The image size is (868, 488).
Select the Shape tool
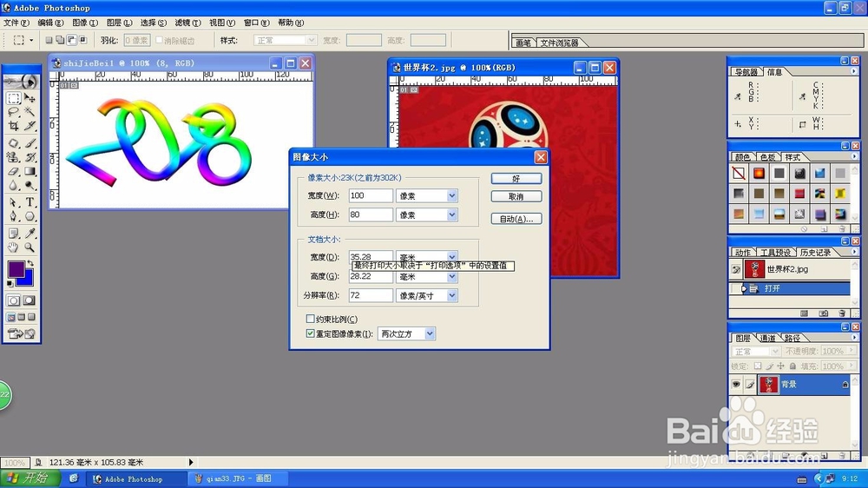click(30, 216)
